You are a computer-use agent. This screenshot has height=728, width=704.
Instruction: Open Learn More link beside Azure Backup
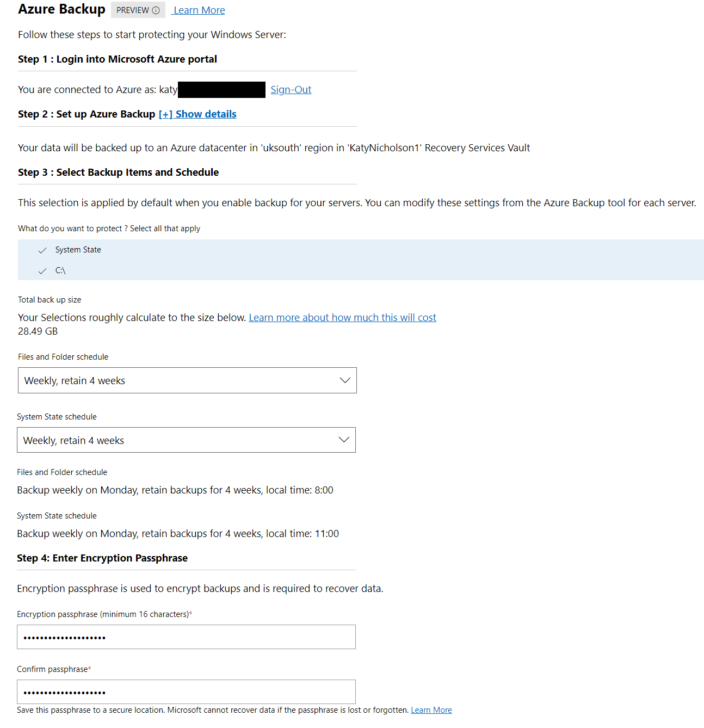click(199, 10)
